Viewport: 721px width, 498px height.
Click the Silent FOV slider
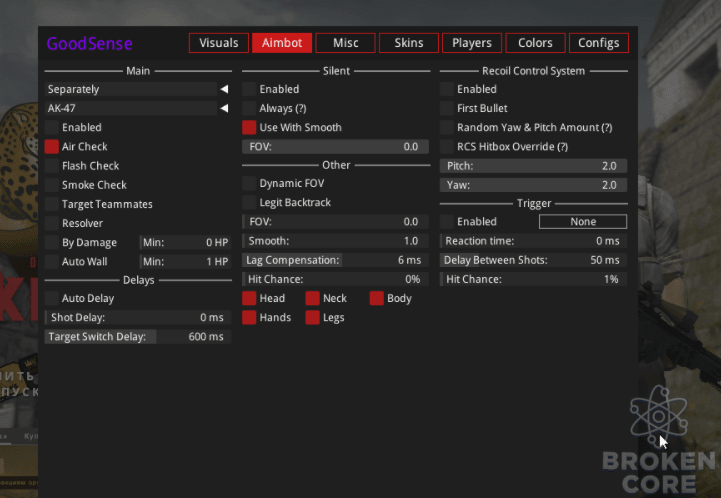(x=336, y=147)
